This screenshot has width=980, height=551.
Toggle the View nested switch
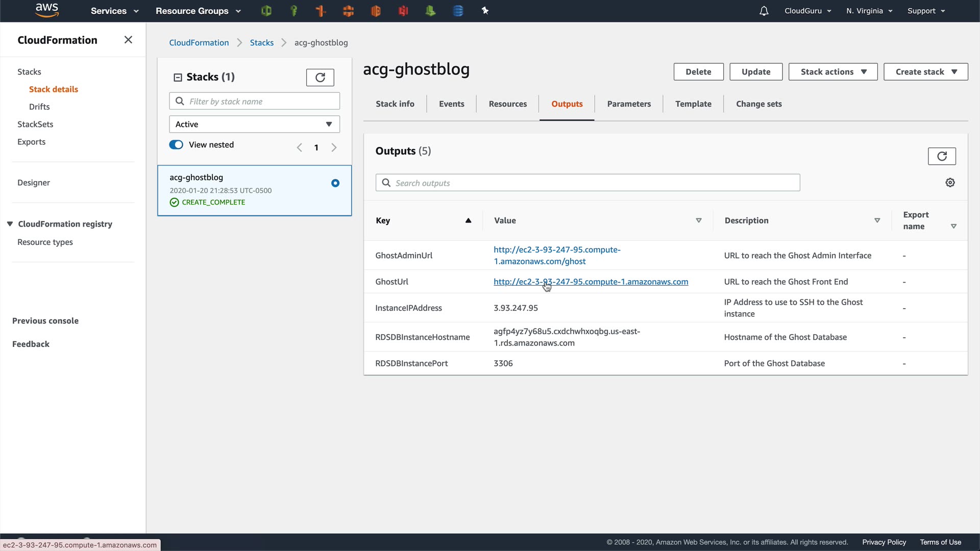176,145
